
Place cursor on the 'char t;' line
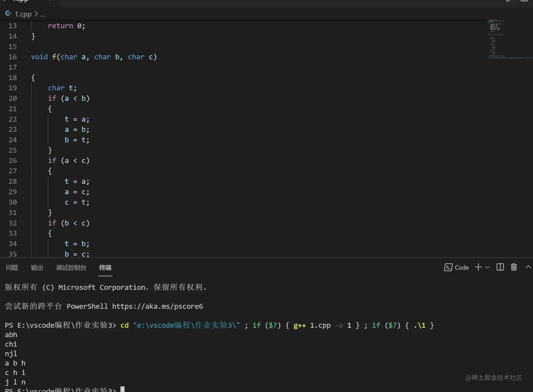click(x=62, y=88)
